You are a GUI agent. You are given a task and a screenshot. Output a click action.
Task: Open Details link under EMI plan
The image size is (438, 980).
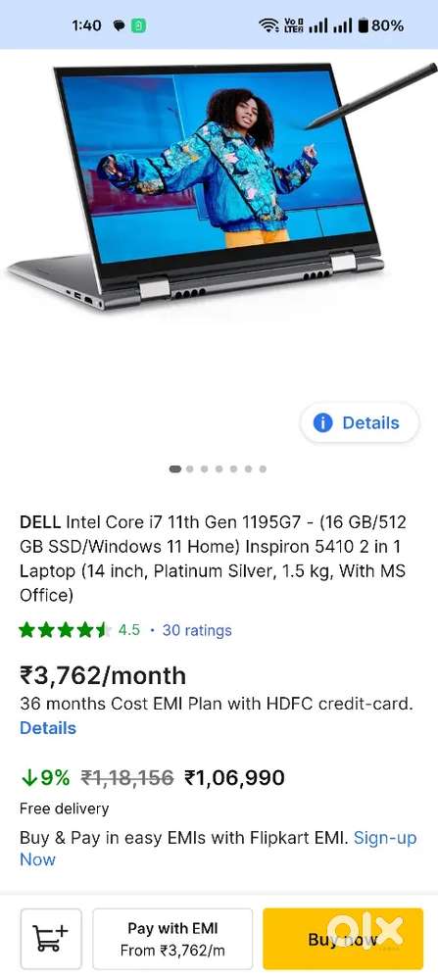coord(48,728)
